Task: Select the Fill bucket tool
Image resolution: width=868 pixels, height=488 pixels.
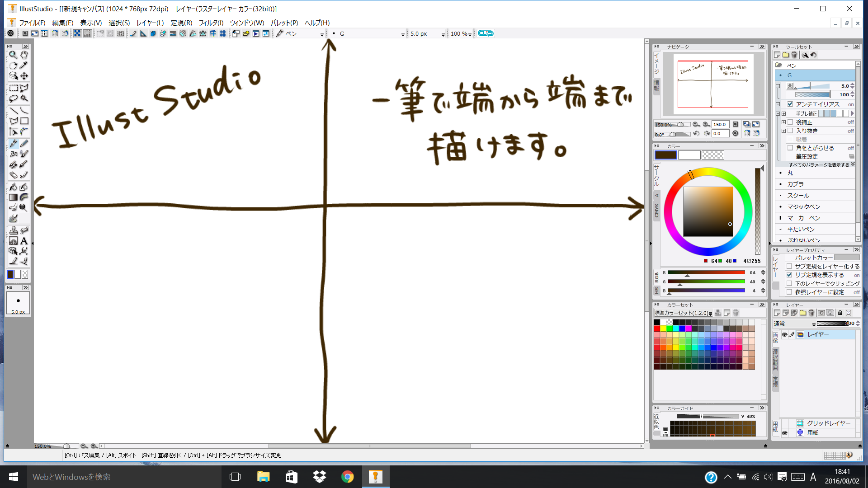Action: point(14,187)
